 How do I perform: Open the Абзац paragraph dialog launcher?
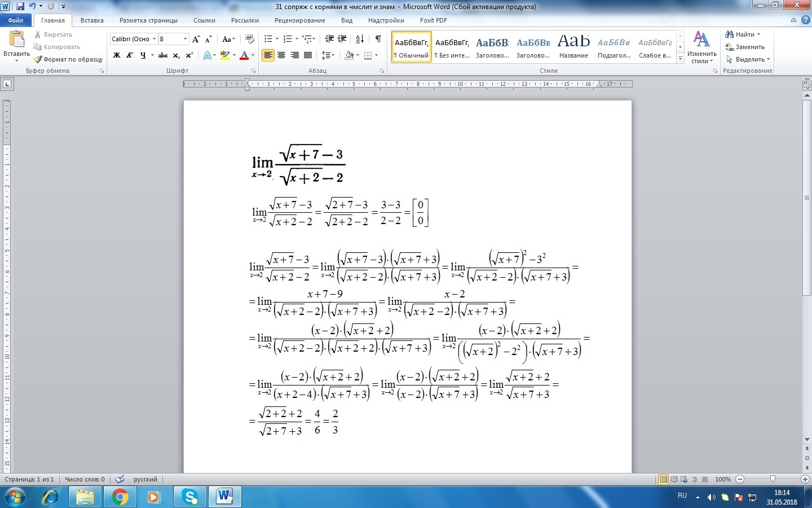click(x=382, y=71)
